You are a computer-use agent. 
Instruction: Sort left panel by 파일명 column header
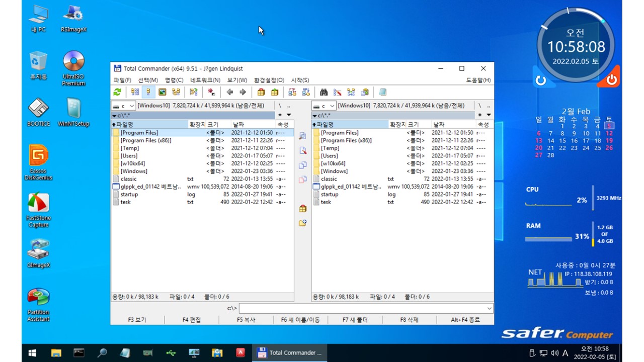coord(149,124)
